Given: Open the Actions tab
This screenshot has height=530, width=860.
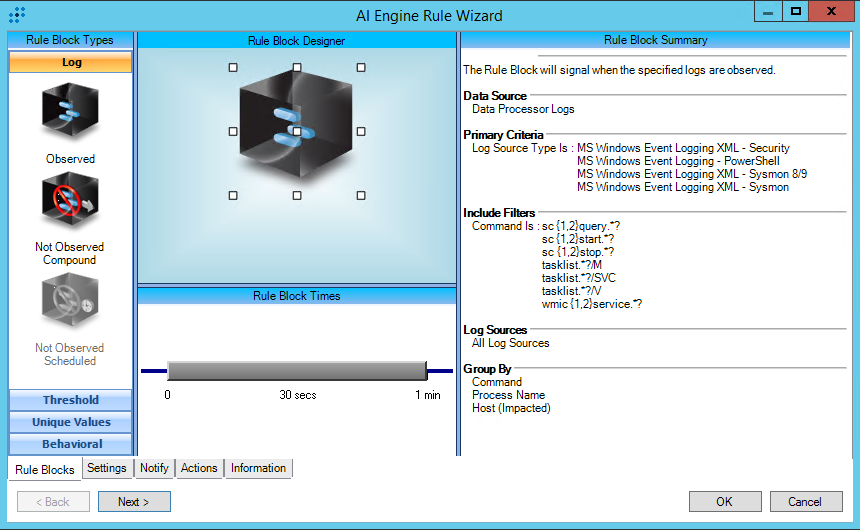Looking at the screenshot, I should [199, 468].
